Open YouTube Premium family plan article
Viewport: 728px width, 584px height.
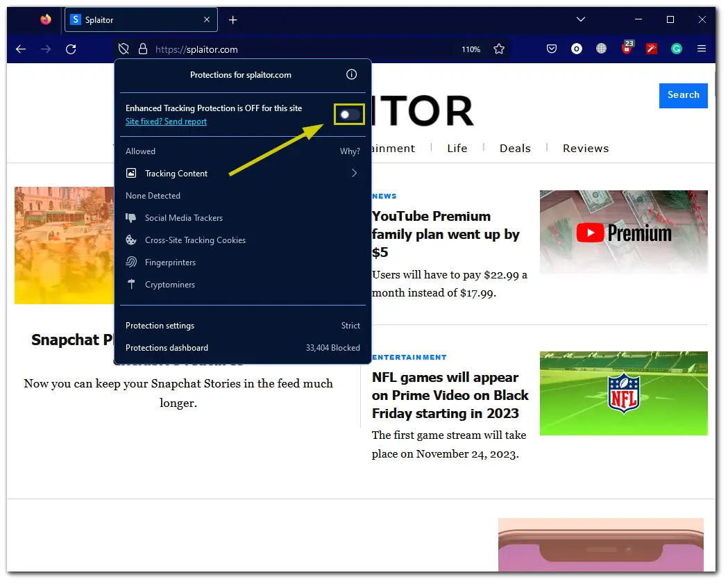coord(446,234)
